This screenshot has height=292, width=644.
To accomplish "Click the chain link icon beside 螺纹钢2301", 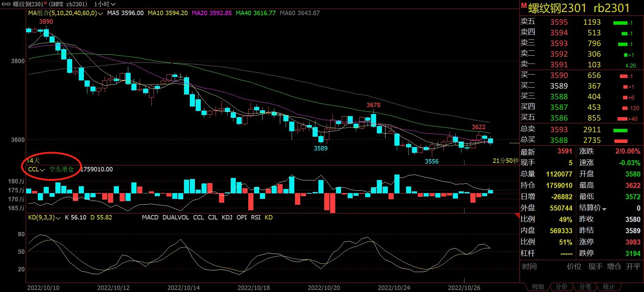I will coord(6,4).
